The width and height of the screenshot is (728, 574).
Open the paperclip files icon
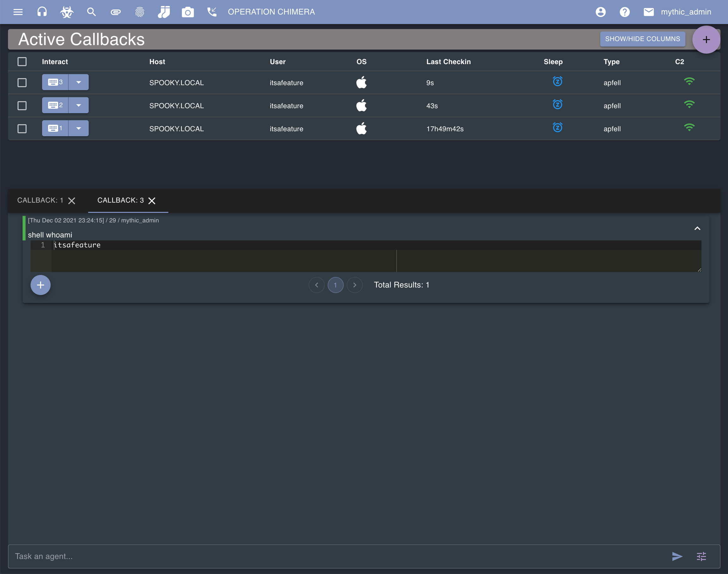click(x=116, y=12)
